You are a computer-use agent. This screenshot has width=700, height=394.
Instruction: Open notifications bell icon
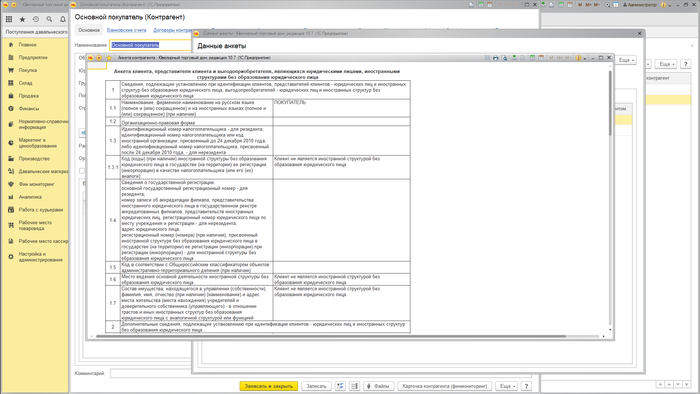coord(63,19)
